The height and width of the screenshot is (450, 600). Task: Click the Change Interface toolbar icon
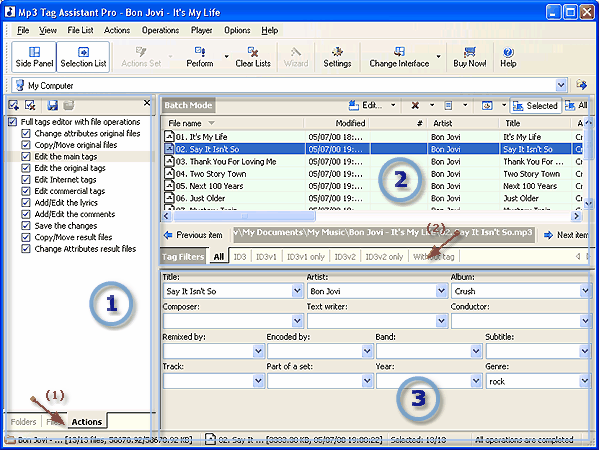[399, 52]
